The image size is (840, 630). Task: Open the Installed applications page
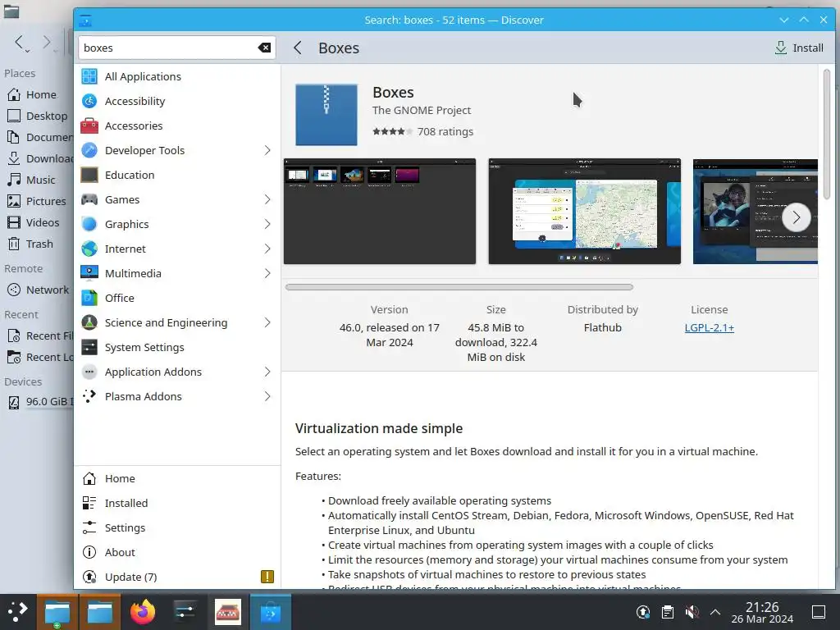(177, 503)
